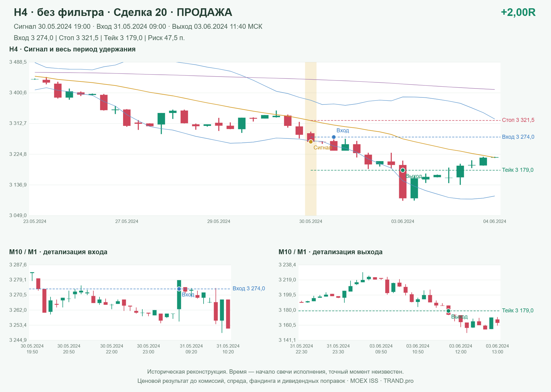Click the 'Историческая реконструкция' footer disclaimer

[275, 372]
